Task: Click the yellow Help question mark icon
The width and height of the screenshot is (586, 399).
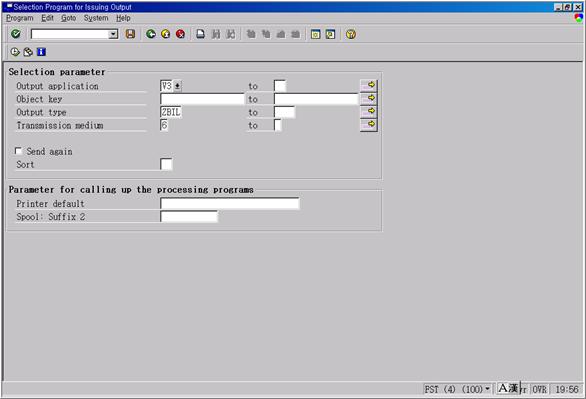Action: pyautogui.click(x=351, y=34)
